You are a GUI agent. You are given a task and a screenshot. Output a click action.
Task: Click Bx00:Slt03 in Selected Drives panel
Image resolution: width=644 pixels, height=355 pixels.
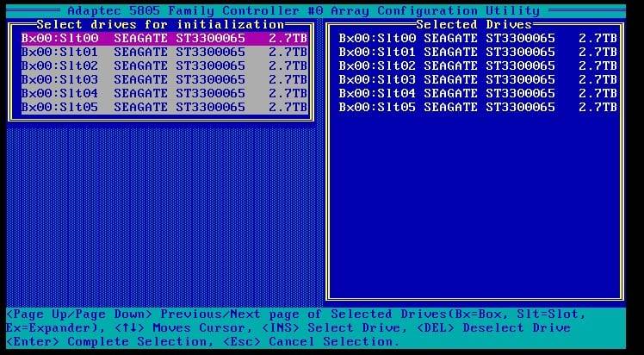pos(478,80)
